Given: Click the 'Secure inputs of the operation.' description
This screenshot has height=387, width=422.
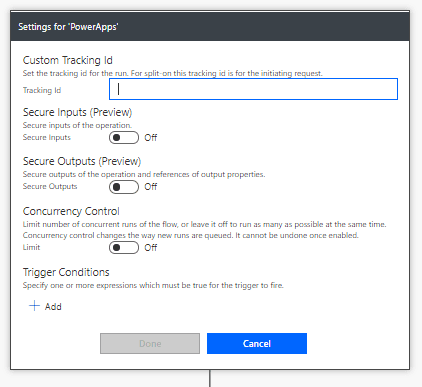Looking at the screenshot, I should click(x=77, y=125).
